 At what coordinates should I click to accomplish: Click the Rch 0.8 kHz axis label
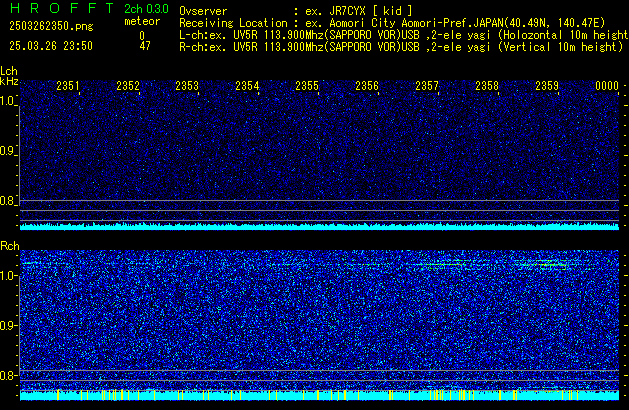click(7, 375)
